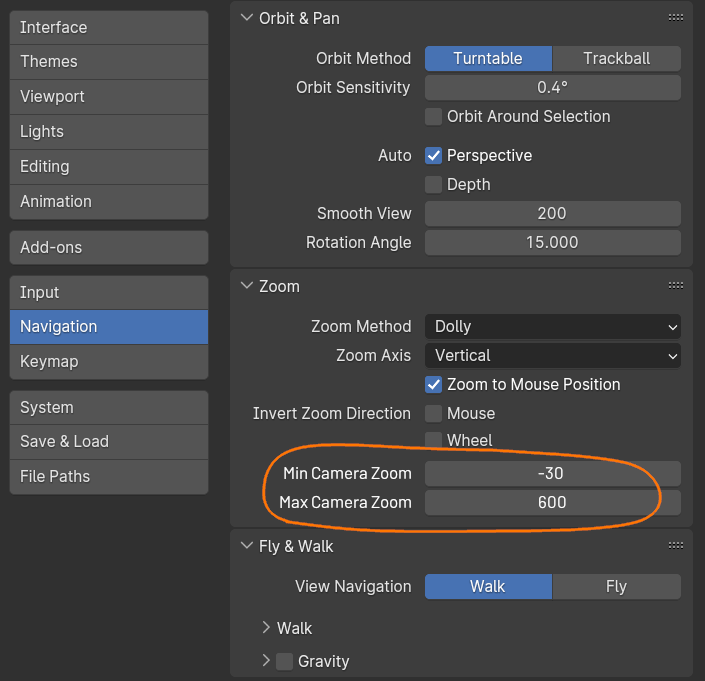Enable Invert Zoom Direction Wheel
Screen dimensions: 705x681
point(433,440)
